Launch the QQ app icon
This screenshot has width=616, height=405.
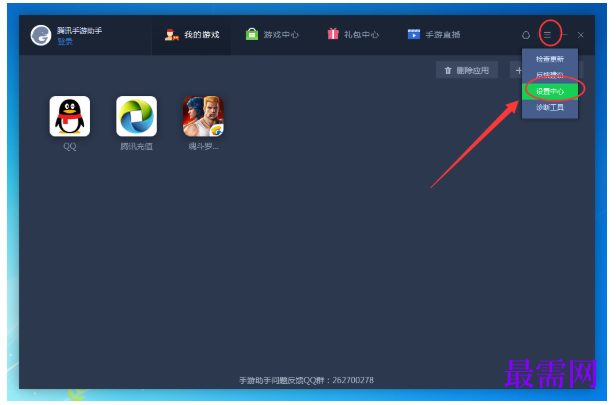(x=70, y=116)
